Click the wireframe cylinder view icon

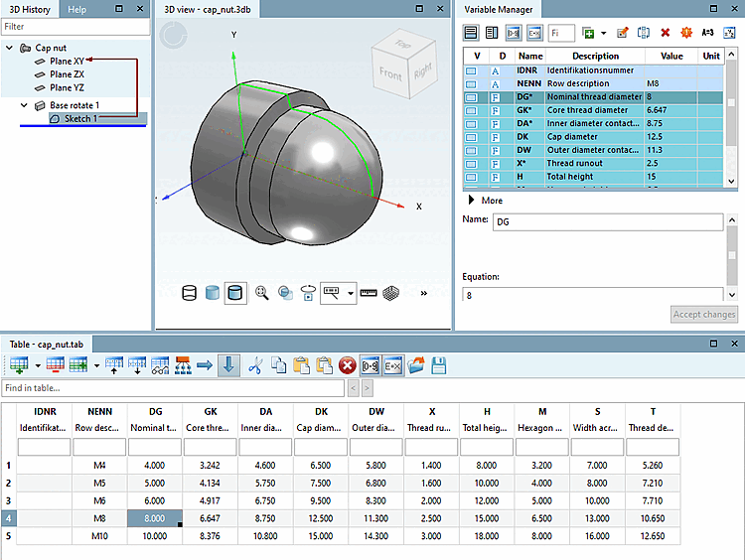click(189, 293)
